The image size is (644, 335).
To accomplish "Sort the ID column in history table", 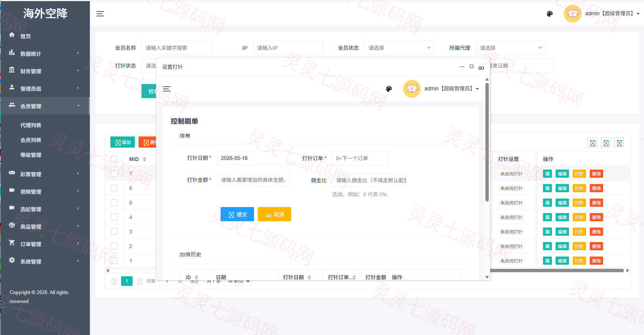I will click(196, 277).
